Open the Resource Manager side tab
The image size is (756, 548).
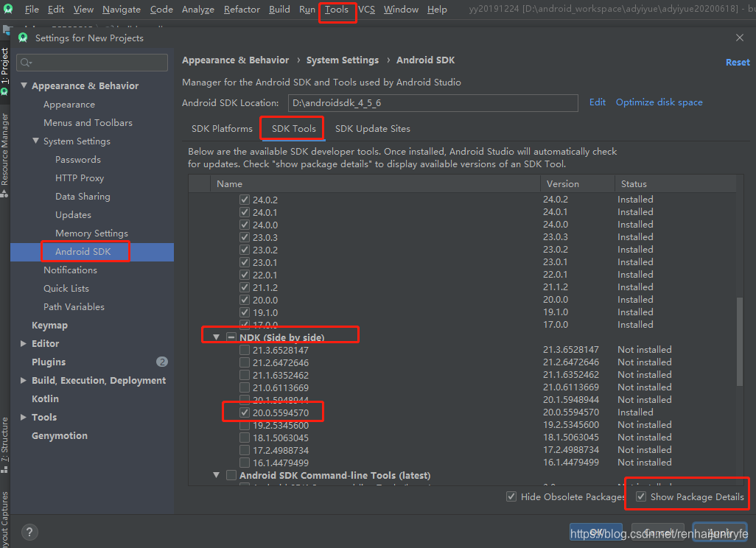point(5,155)
